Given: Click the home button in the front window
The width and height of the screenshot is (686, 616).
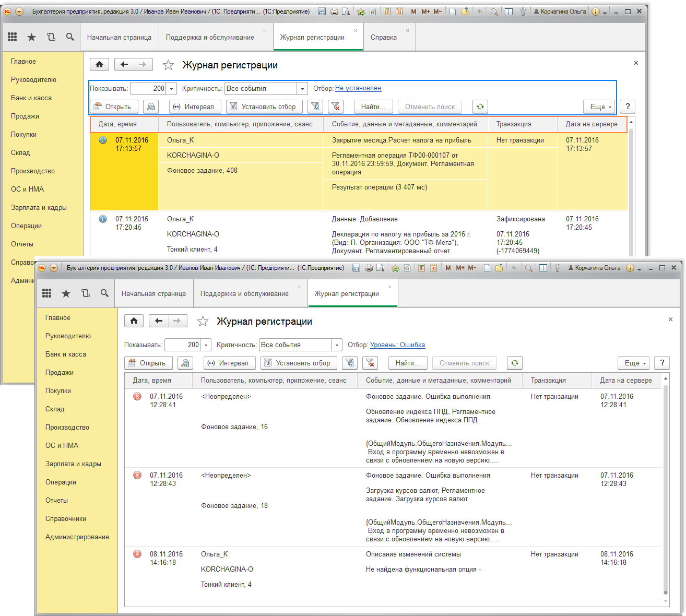Looking at the screenshot, I should [x=134, y=321].
